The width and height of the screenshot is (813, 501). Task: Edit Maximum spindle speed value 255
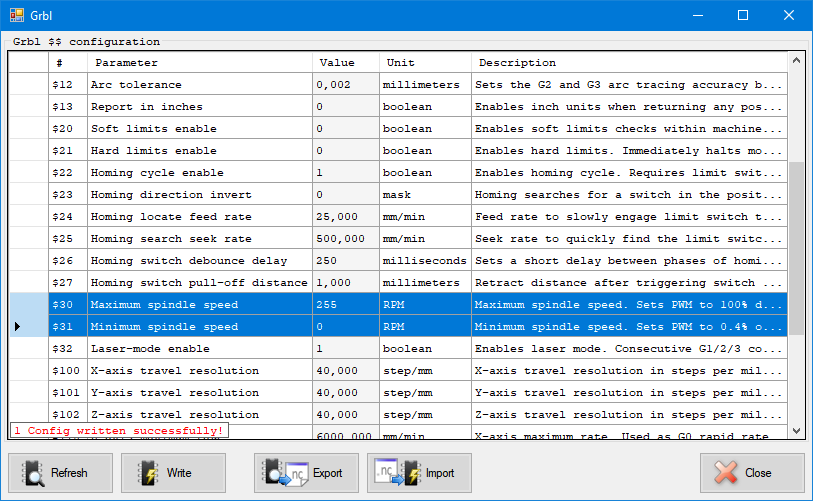(x=346, y=304)
